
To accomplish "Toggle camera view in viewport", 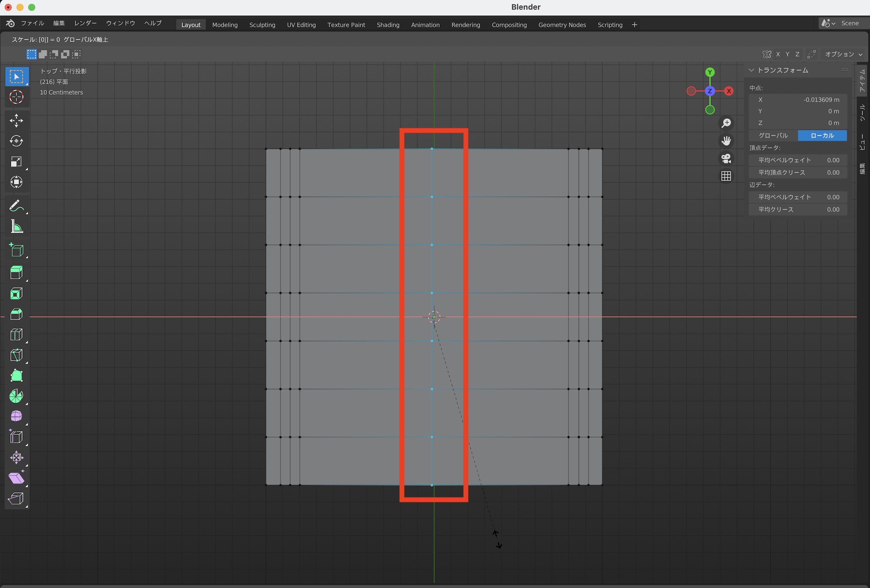I will tap(726, 158).
